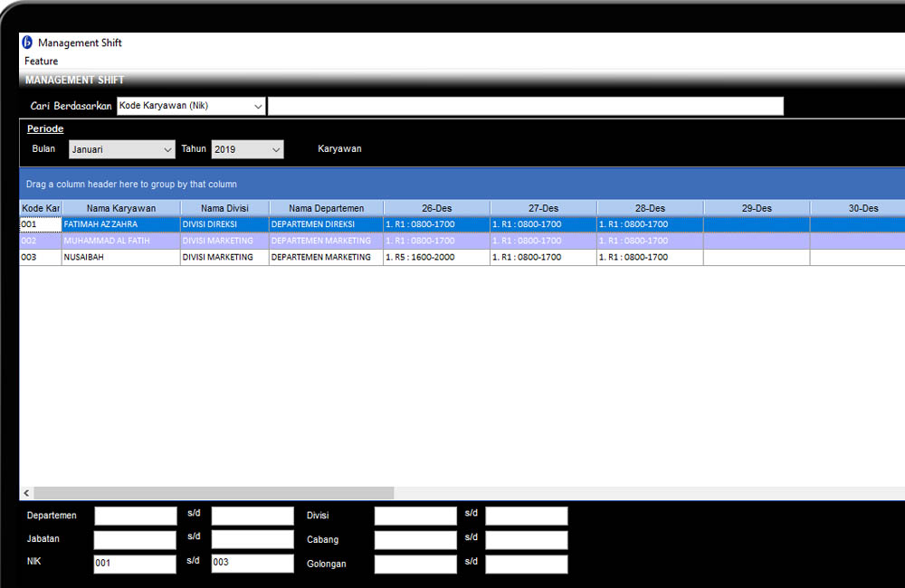This screenshot has height=588, width=905.
Task: Click the Management Shift app icon
Action: tap(27, 43)
